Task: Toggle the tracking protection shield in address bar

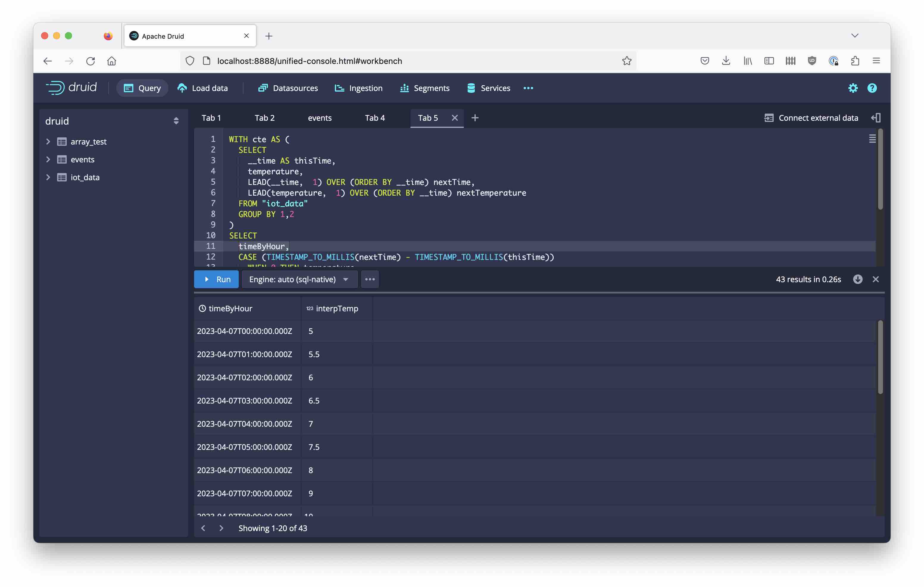Action: (190, 61)
